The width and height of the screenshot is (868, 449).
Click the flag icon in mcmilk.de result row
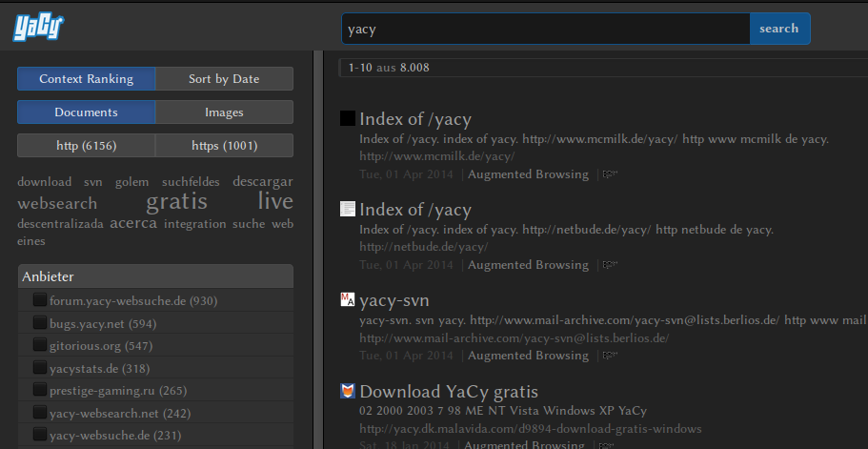pos(610,174)
